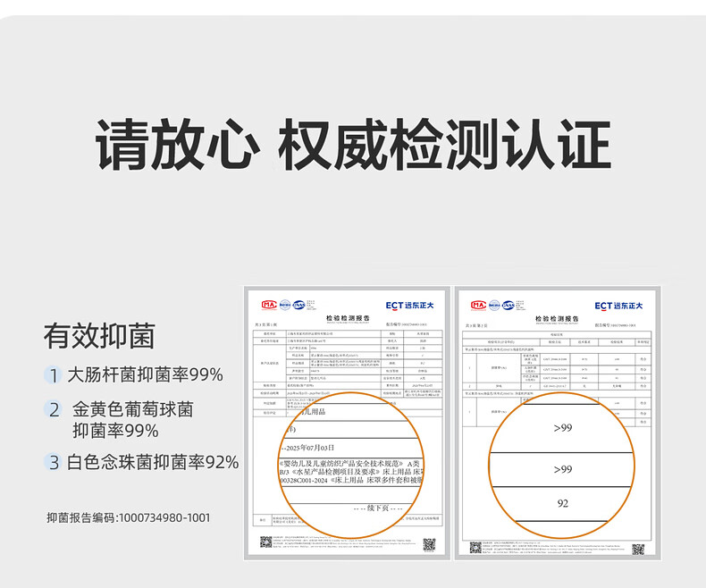
Task: Click the CNAS logo on the left report
Action: click(x=299, y=305)
